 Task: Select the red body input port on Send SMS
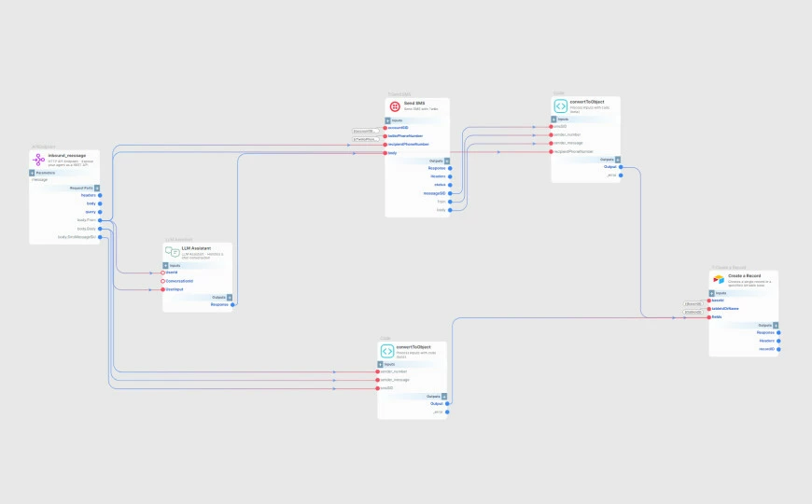(385, 153)
